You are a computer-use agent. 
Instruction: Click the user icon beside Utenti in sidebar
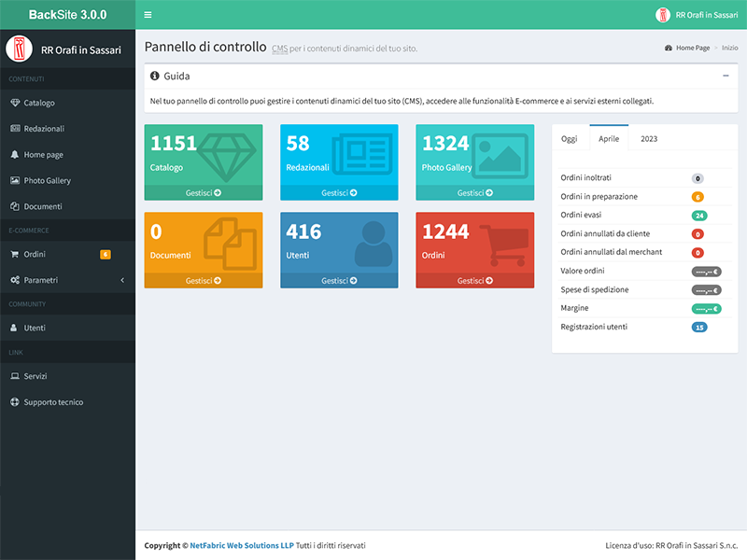coord(14,328)
